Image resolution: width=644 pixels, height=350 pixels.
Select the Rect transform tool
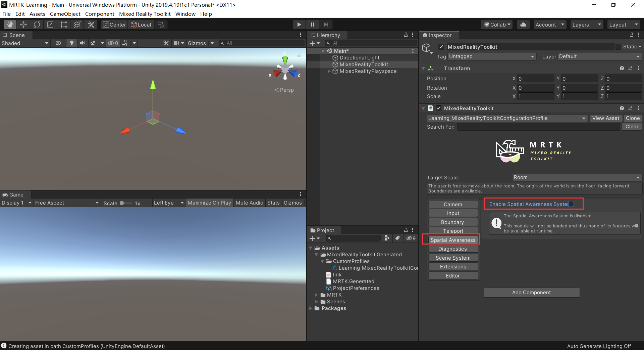[x=64, y=25]
